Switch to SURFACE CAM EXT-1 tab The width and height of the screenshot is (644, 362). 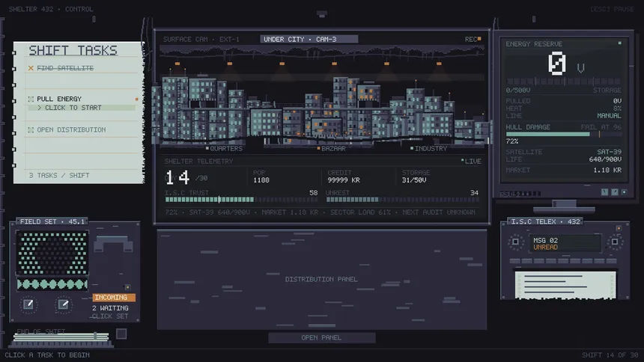click(201, 39)
